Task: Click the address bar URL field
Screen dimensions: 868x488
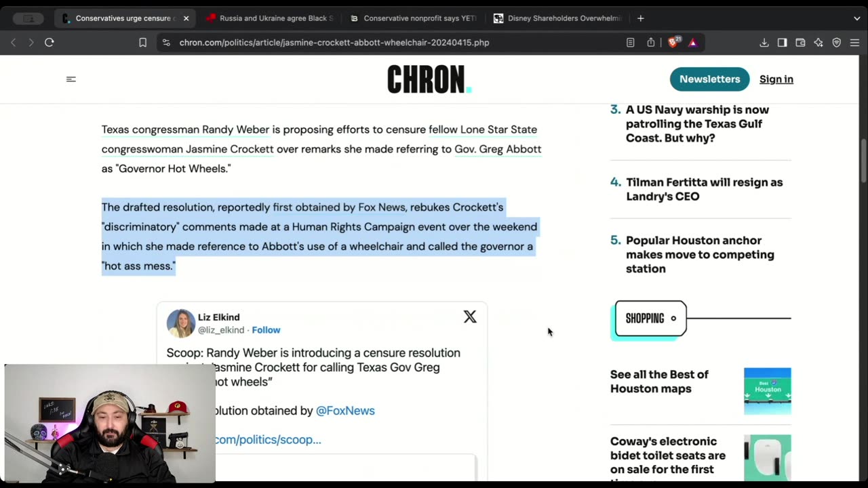Action: (x=334, y=42)
